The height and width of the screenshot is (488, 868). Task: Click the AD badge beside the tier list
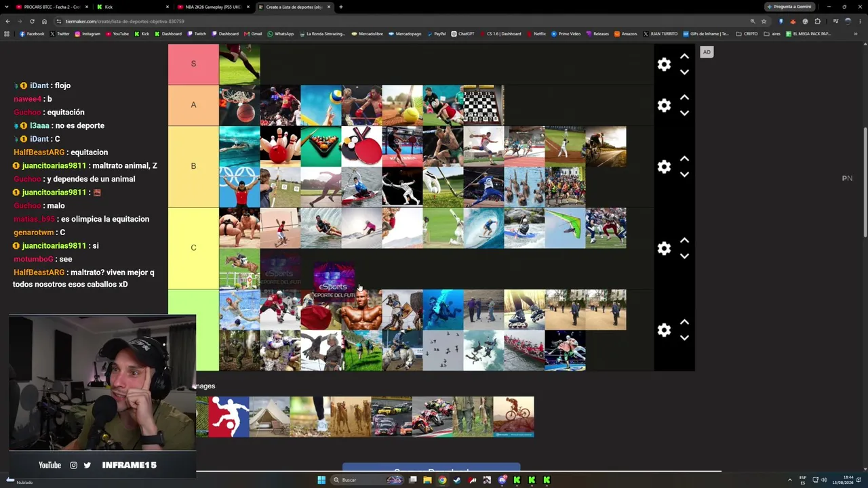pyautogui.click(x=707, y=52)
